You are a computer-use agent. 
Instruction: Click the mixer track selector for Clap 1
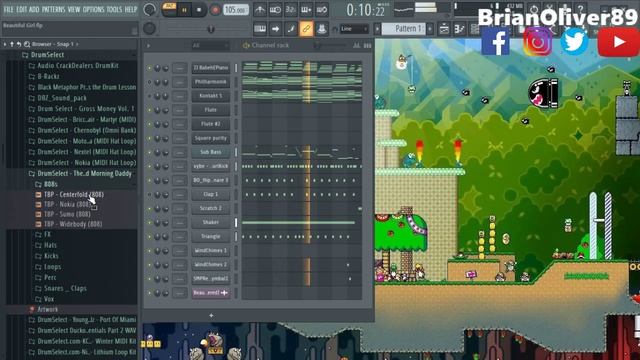coord(180,194)
